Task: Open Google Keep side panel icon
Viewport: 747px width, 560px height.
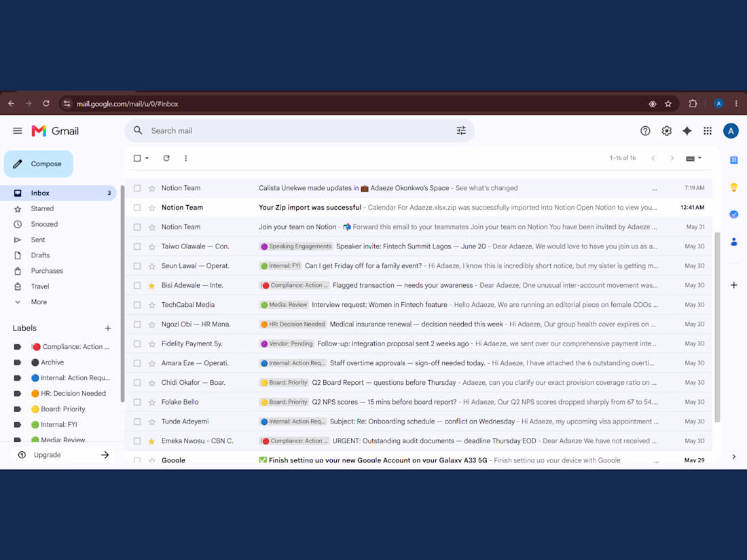Action: (x=733, y=187)
